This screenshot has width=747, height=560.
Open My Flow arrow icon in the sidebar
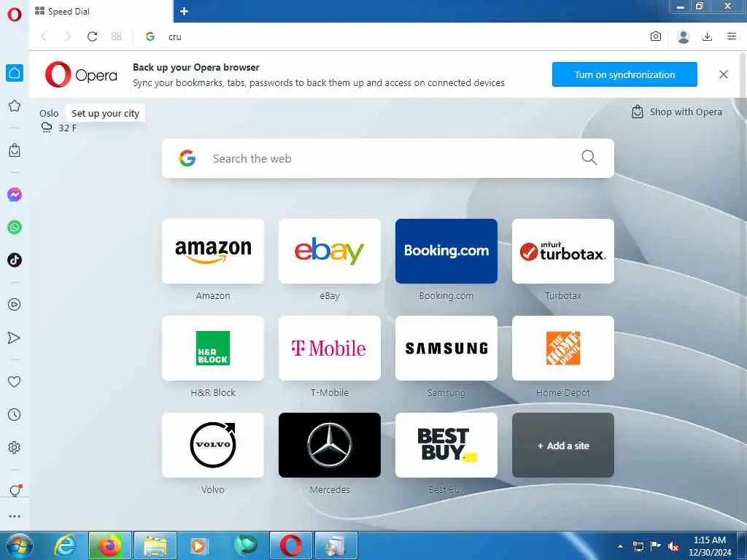coord(15,338)
